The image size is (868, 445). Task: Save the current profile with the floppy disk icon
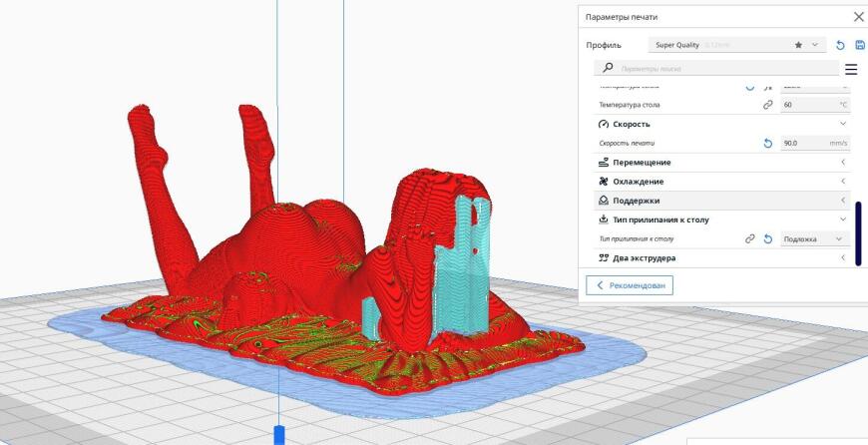pos(860,45)
